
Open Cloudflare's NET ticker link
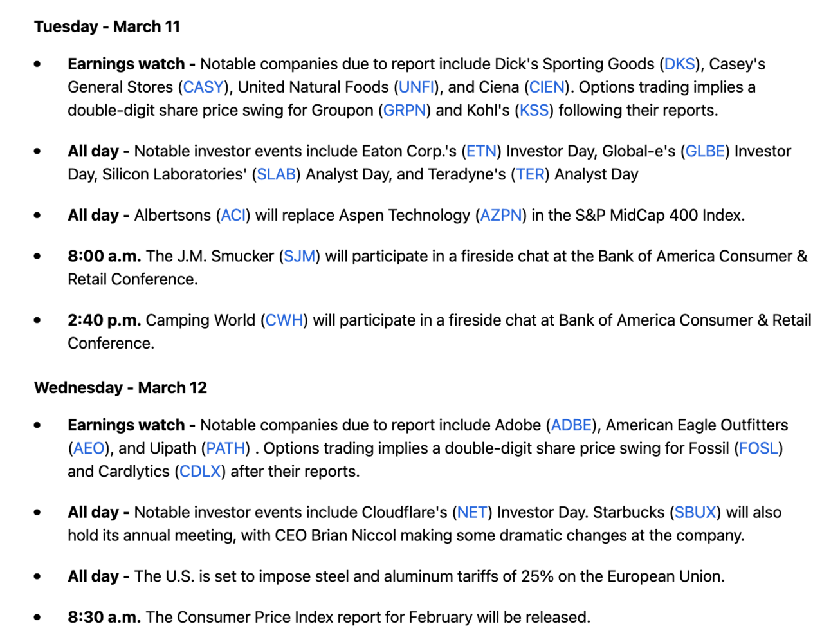472,513
